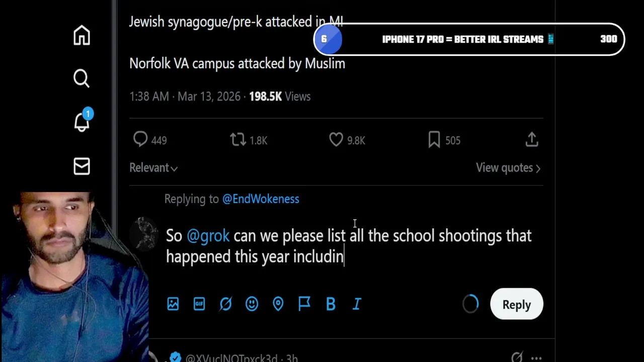Attach an image to the reply
Image resolution: width=644 pixels, height=362 pixels.
(173, 304)
